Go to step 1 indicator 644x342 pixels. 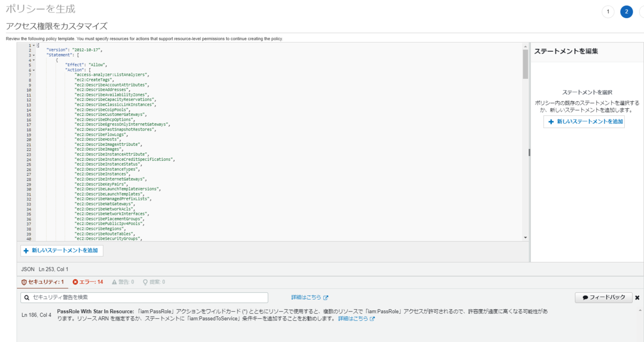pos(608,12)
